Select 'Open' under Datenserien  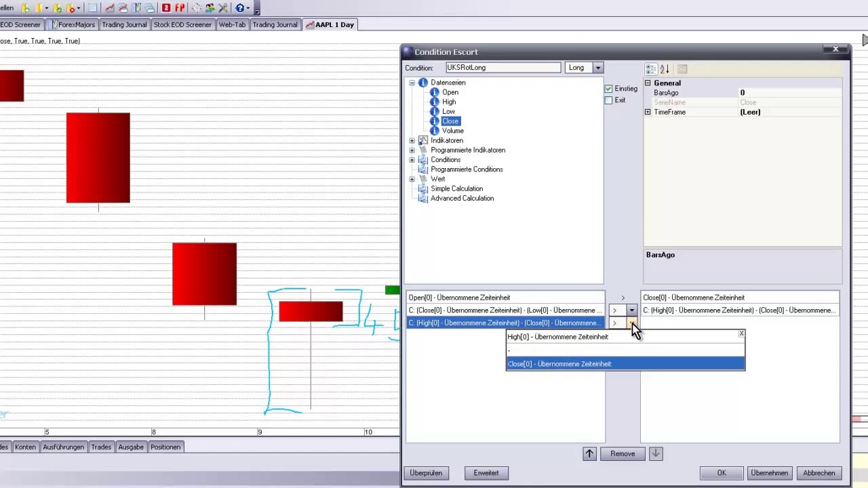[450, 92]
